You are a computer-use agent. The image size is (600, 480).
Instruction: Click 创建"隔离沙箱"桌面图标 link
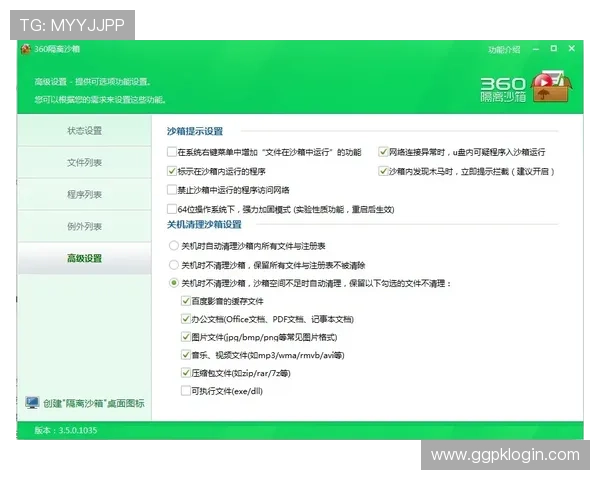click(94, 403)
